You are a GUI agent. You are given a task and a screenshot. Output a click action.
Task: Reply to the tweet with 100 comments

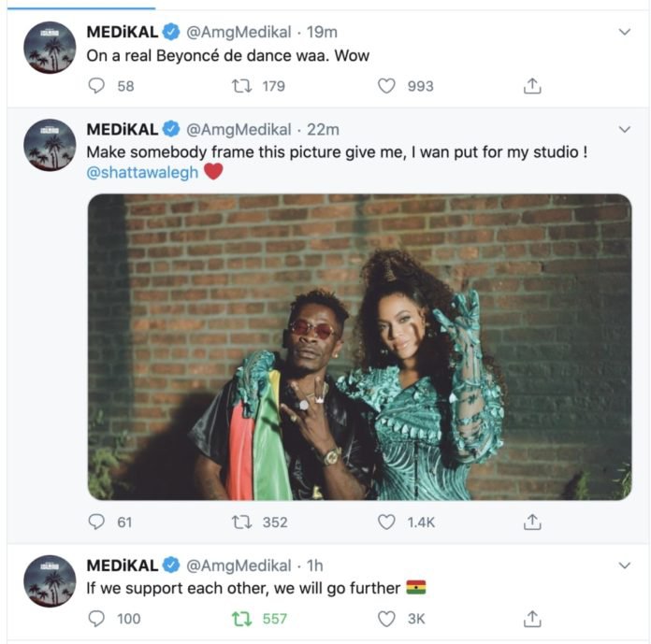pos(96,619)
